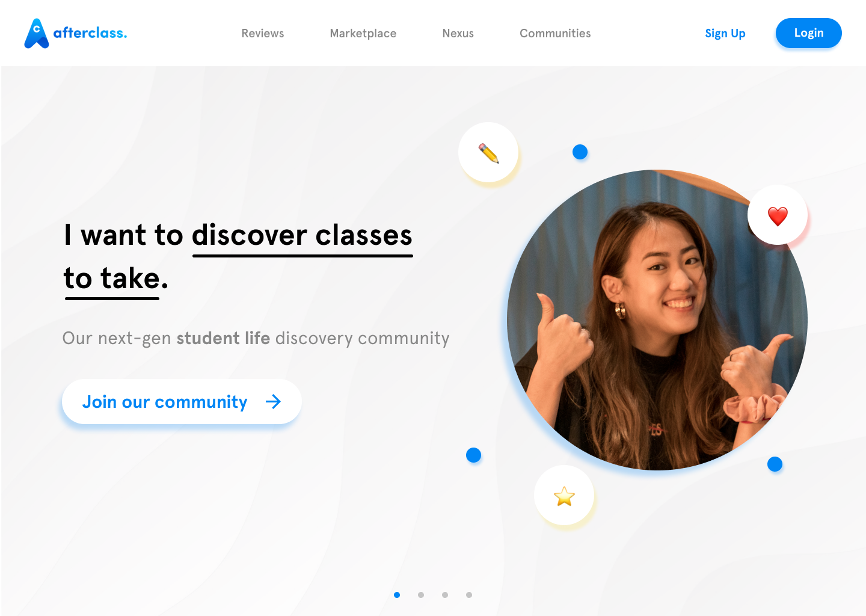Click the Sign Up link

click(x=725, y=34)
